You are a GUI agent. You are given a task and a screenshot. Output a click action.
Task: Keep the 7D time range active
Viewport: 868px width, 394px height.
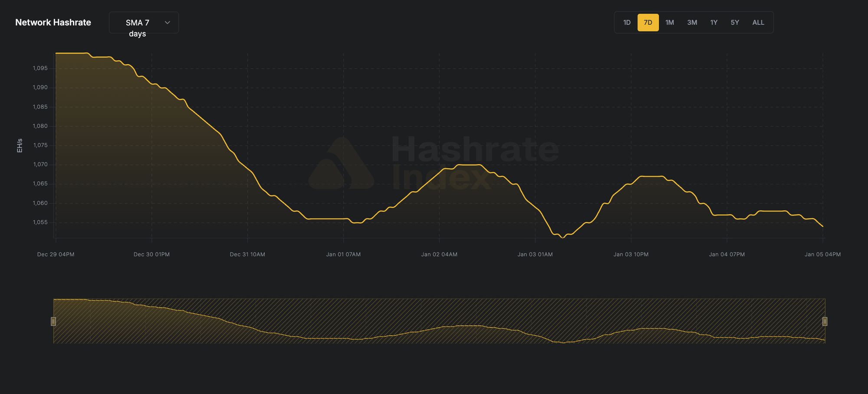pyautogui.click(x=648, y=22)
